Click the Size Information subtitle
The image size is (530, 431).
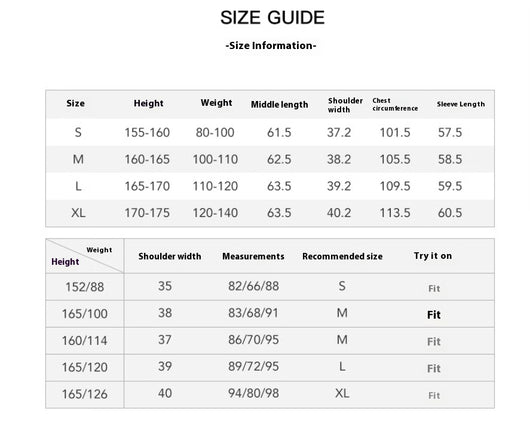(271, 46)
